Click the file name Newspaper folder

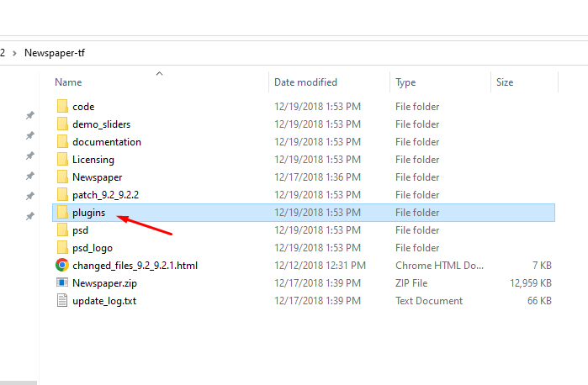coord(97,177)
